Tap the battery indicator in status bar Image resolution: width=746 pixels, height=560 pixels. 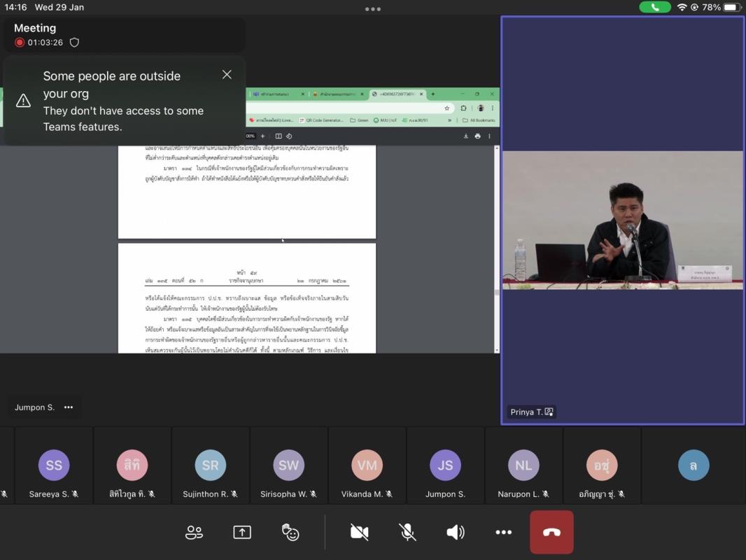(731, 7)
